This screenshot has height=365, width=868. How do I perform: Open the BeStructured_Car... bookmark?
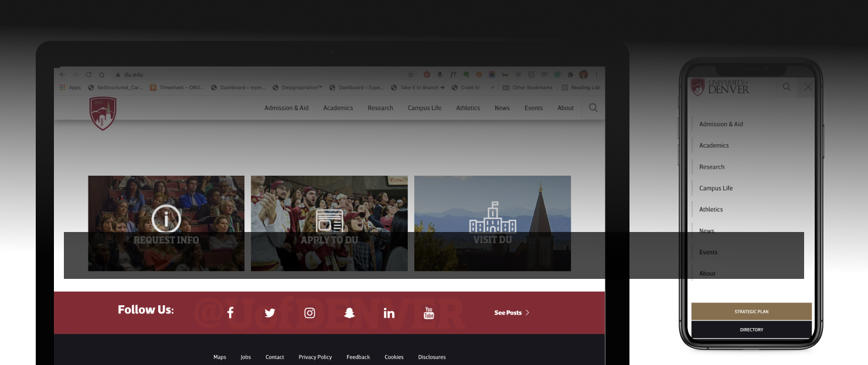point(116,87)
